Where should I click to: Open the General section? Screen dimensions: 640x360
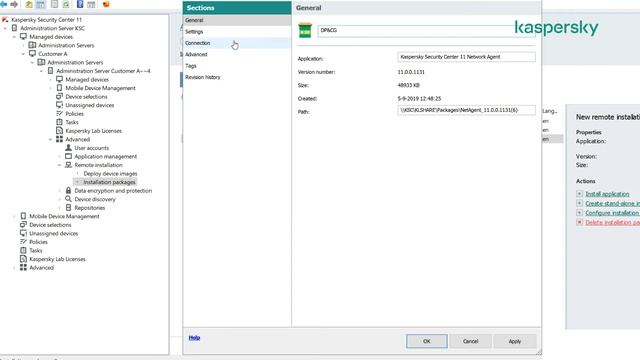click(x=237, y=20)
